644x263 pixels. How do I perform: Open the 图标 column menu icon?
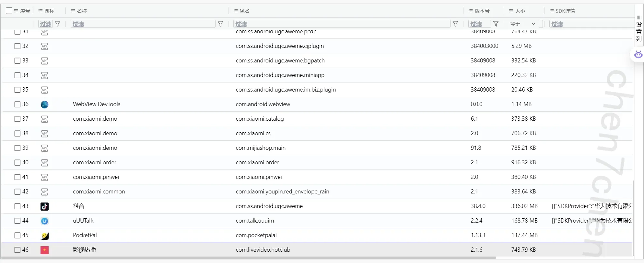coord(41,11)
